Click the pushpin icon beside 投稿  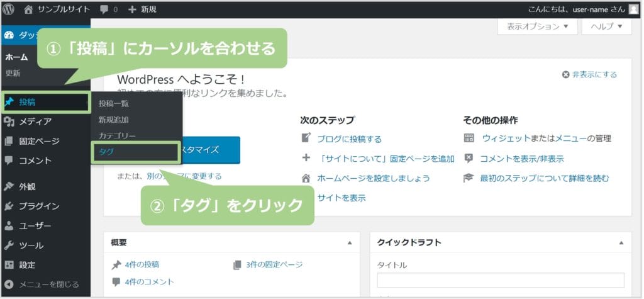tap(9, 103)
